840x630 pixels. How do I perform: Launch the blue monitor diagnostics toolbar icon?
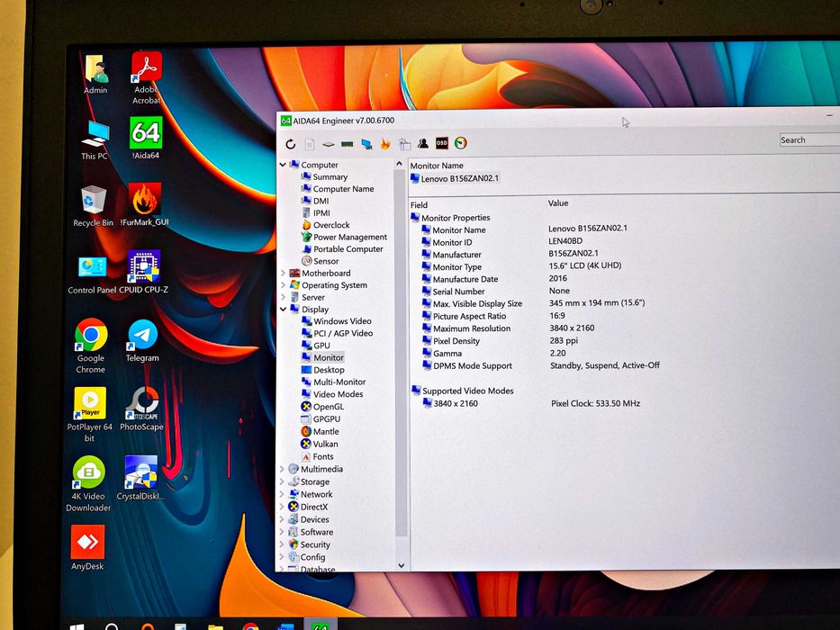pyautogui.click(x=366, y=144)
